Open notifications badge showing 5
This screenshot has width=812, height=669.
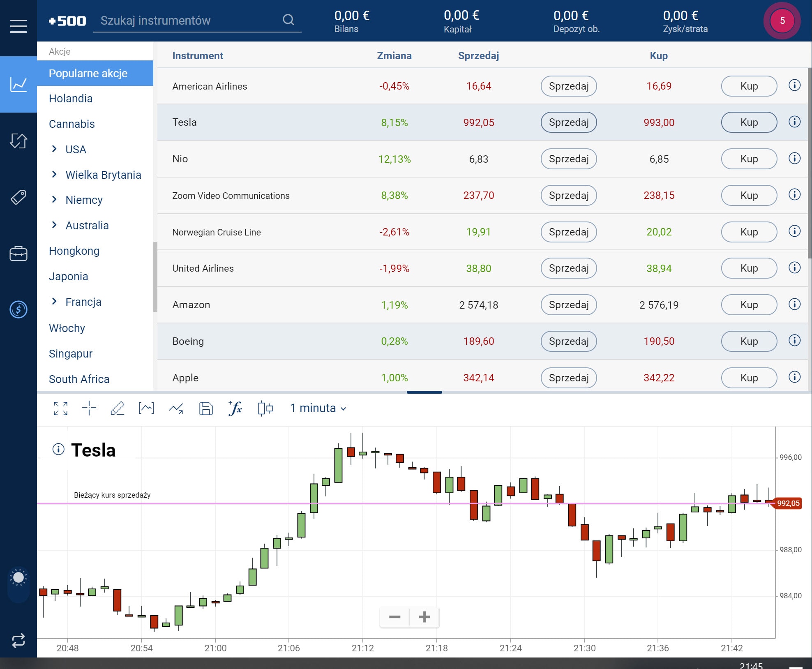782,21
